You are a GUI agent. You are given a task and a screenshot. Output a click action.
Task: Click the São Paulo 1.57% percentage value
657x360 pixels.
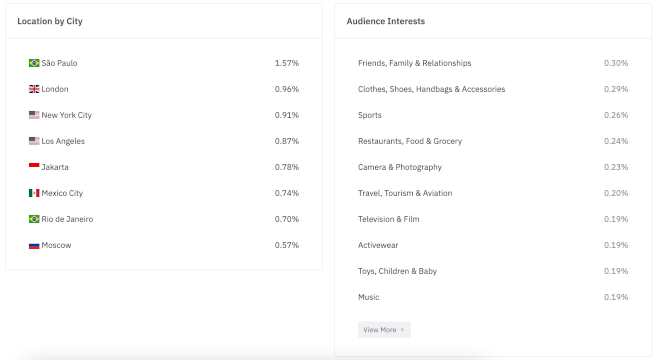[287, 63]
